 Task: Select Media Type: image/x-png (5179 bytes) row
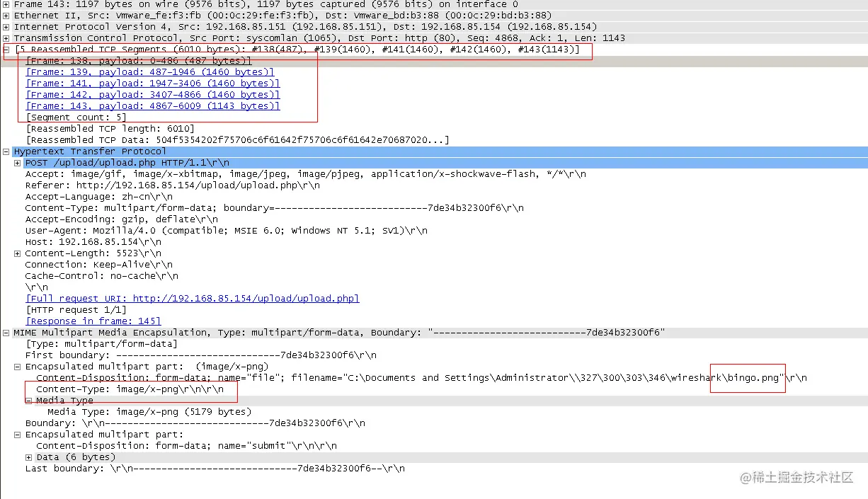pos(149,412)
